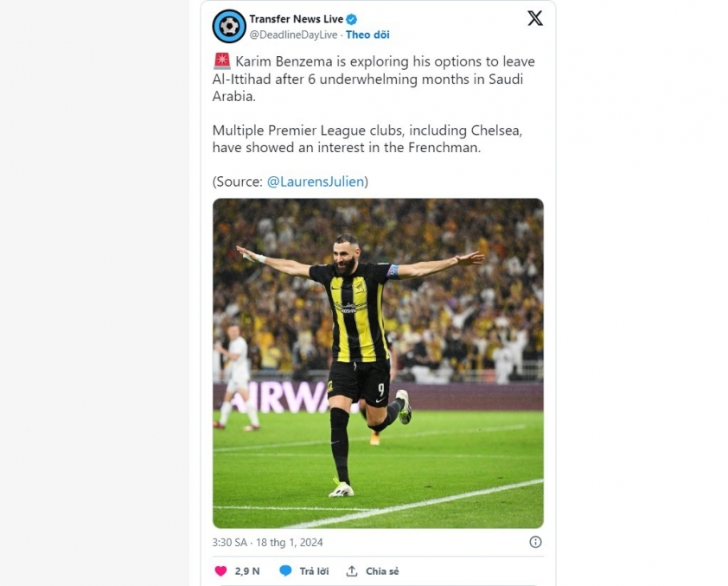Click the 3:30 SA timestamp
Image resolution: width=728 pixels, height=586 pixels.
coord(230,543)
